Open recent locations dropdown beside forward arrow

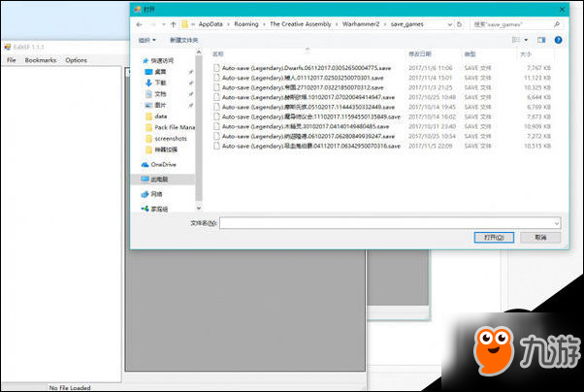pos(164,24)
